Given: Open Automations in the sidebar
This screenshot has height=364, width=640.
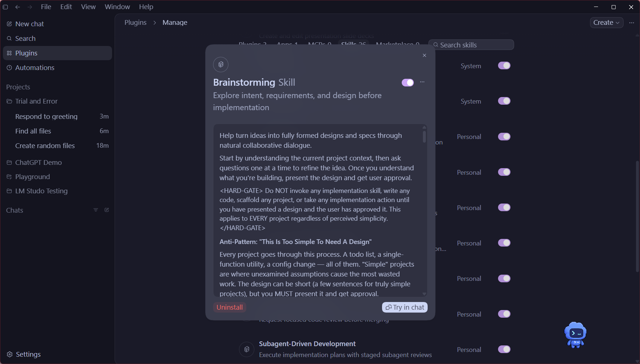Looking at the screenshot, I should [x=57, y=67].
